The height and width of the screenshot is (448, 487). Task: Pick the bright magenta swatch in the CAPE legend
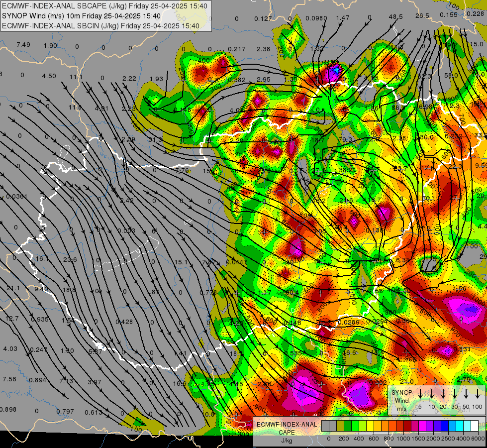point(422,426)
